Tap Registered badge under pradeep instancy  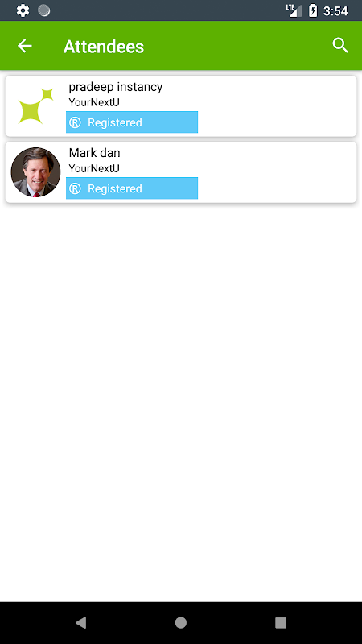click(132, 122)
